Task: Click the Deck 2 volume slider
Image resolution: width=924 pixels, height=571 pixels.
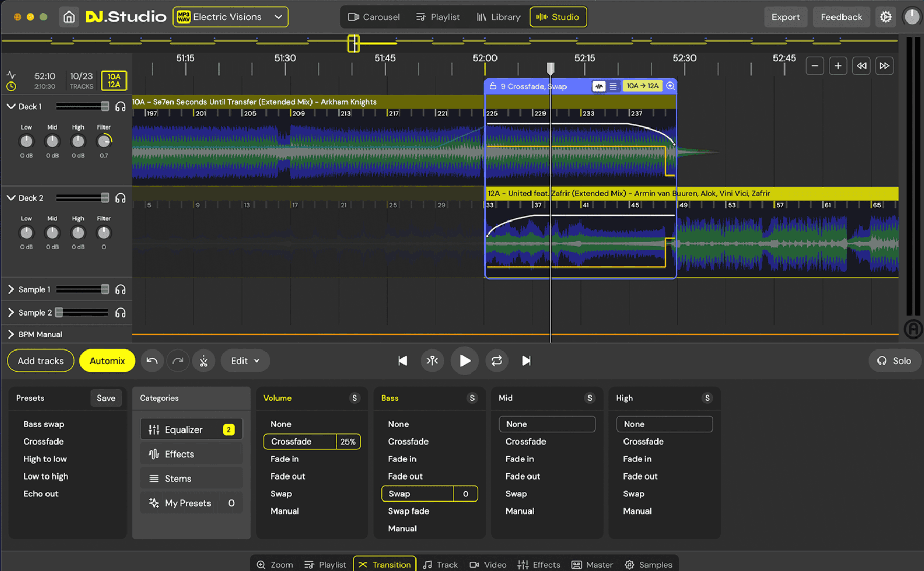Action: [x=83, y=198]
